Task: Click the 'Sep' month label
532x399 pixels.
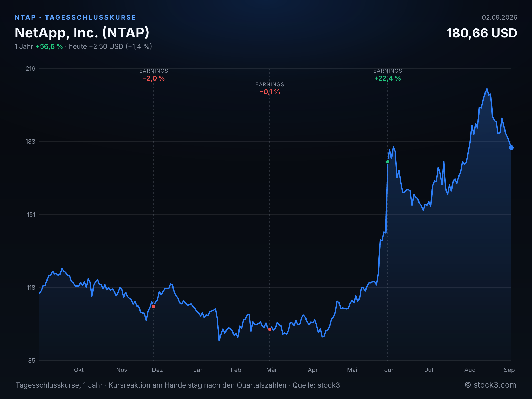Action: (509, 370)
